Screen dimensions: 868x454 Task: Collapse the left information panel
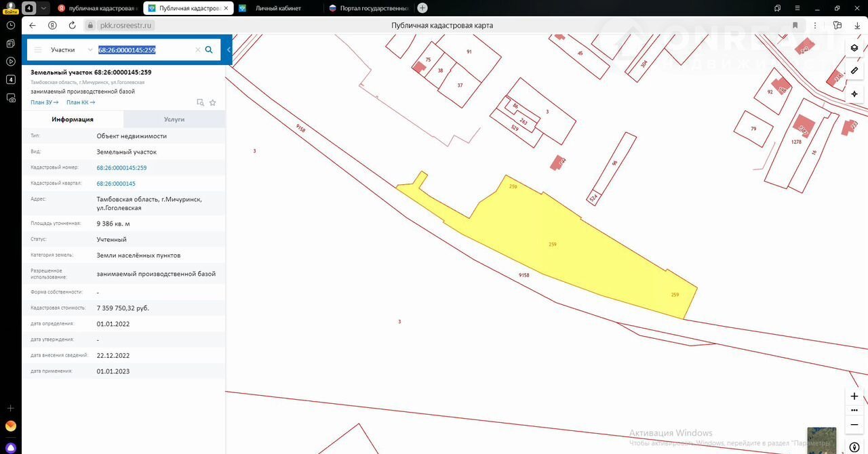click(229, 49)
